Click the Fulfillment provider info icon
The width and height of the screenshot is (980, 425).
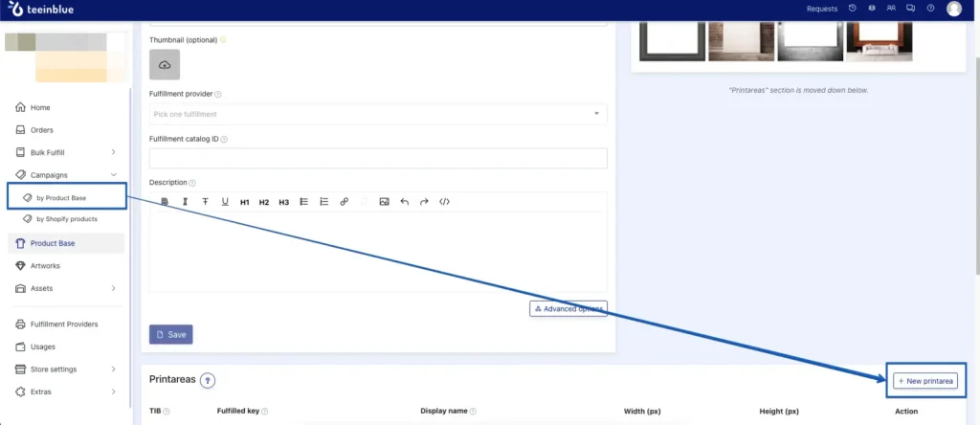coord(218,95)
